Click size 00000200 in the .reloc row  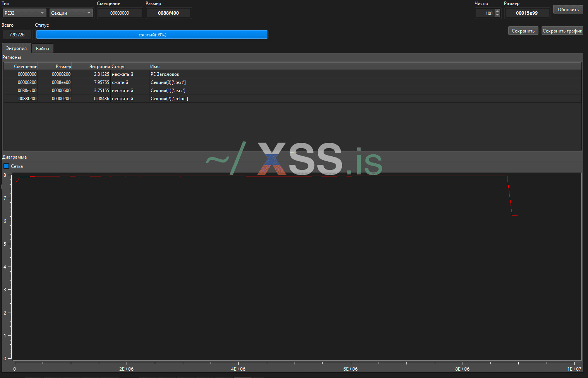click(61, 99)
